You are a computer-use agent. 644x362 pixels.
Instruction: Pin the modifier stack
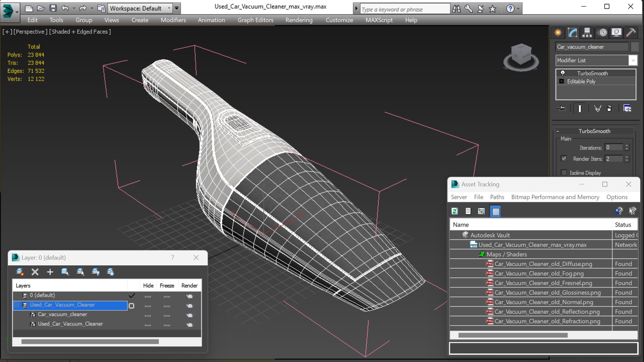tap(561, 108)
